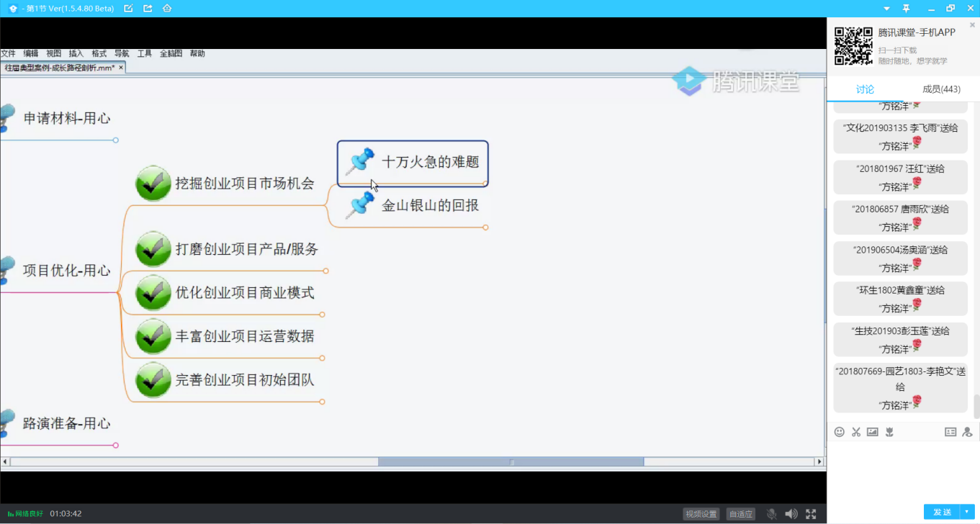
Task: Toggle the muted microphone icon
Action: point(771,514)
